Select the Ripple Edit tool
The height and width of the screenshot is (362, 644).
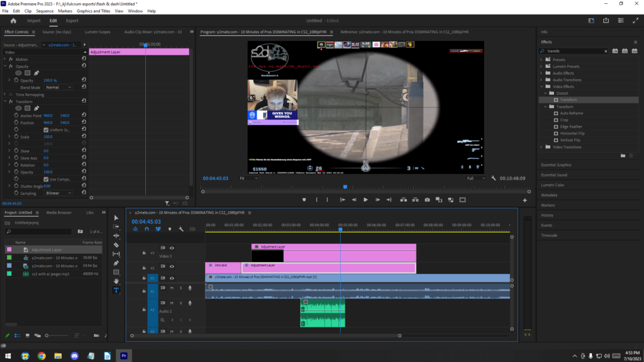116,236
